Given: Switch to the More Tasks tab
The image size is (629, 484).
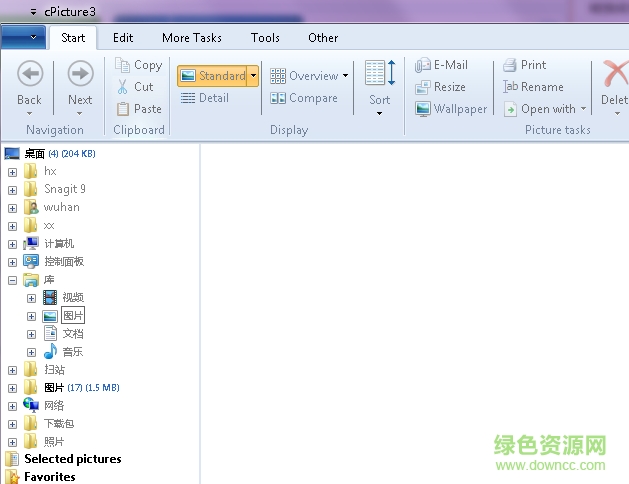Looking at the screenshot, I should [191, 38].
